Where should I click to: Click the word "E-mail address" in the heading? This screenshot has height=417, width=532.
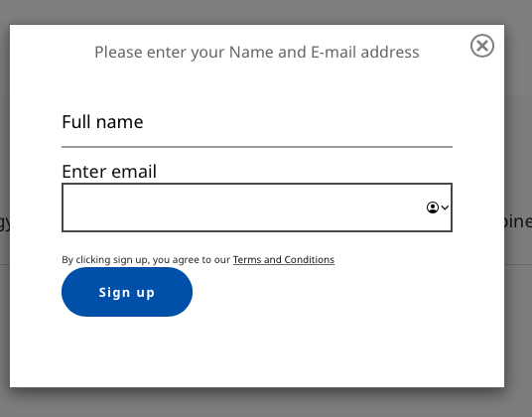pyautogui.click(x=365, y=53)
